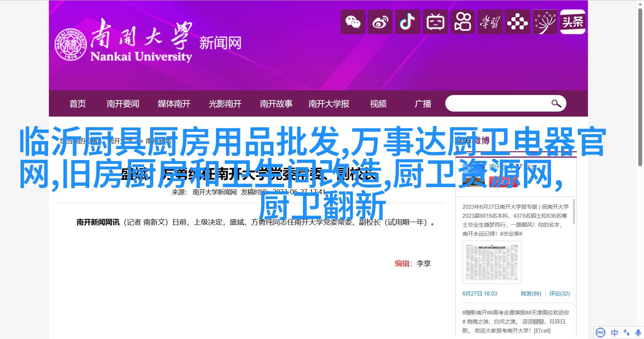Click the Weibo widget's inner scrollbar
644x339 pixels.
pos(574,212)
